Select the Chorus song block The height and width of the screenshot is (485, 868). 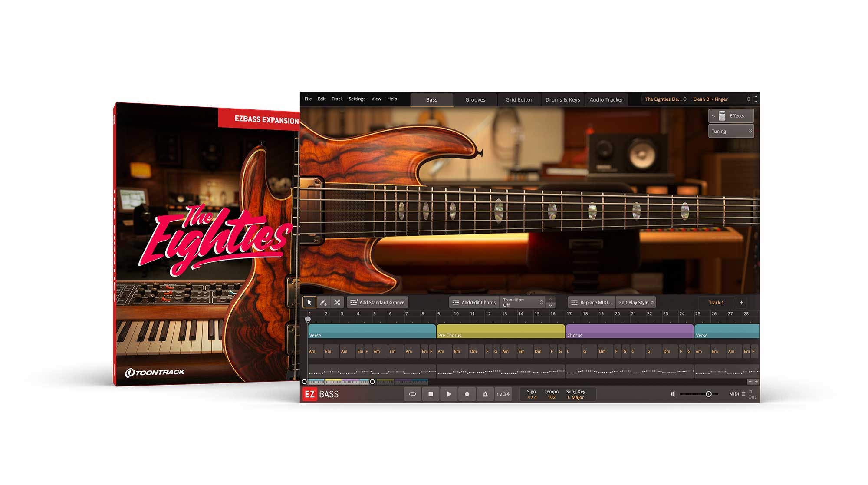(629, 331)
